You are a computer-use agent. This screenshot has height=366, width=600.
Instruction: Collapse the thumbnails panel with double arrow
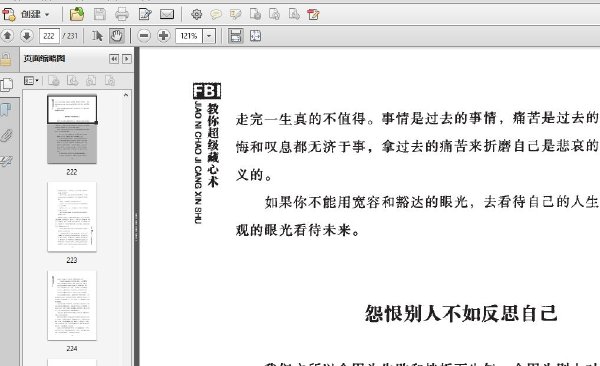pos(114,59)
